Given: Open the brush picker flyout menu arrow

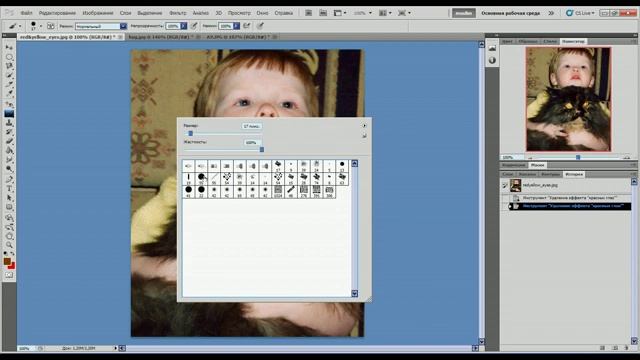Looking at the screenshot, I should pyautogui.click(x=364, y=126).
